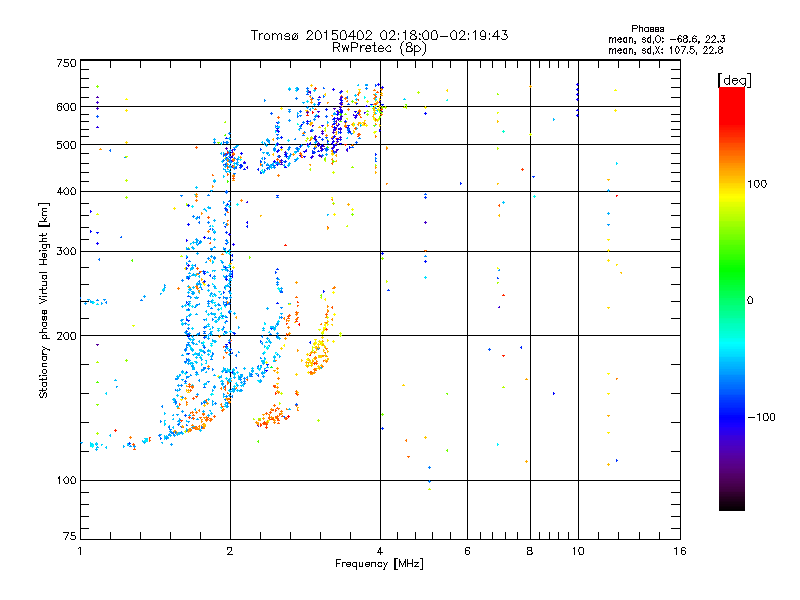Click the 'Frequency [MHz]' axis label

[379, 564]
